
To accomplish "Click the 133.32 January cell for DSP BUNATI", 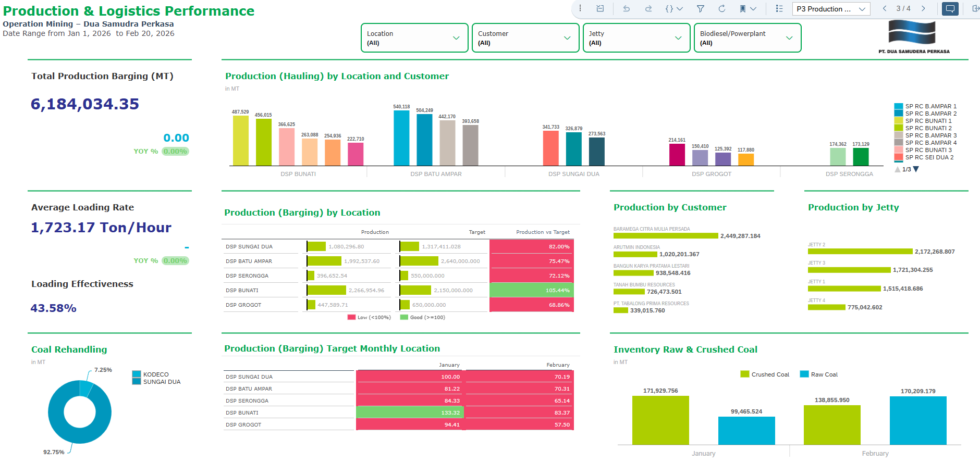I will 410,412.
